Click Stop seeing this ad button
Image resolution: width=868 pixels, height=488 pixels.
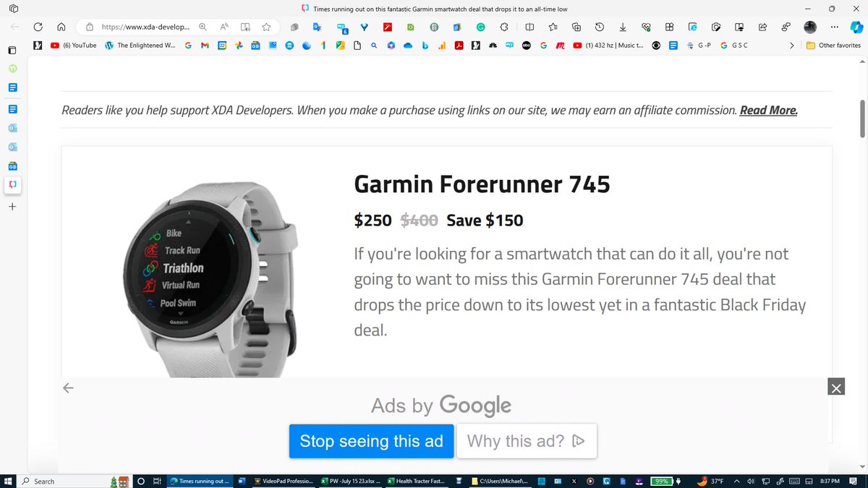click(371, 441)
